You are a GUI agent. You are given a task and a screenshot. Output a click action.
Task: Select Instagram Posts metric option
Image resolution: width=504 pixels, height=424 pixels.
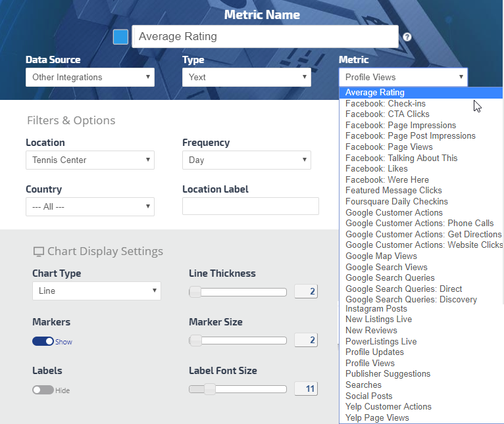(x=376, y=309)
